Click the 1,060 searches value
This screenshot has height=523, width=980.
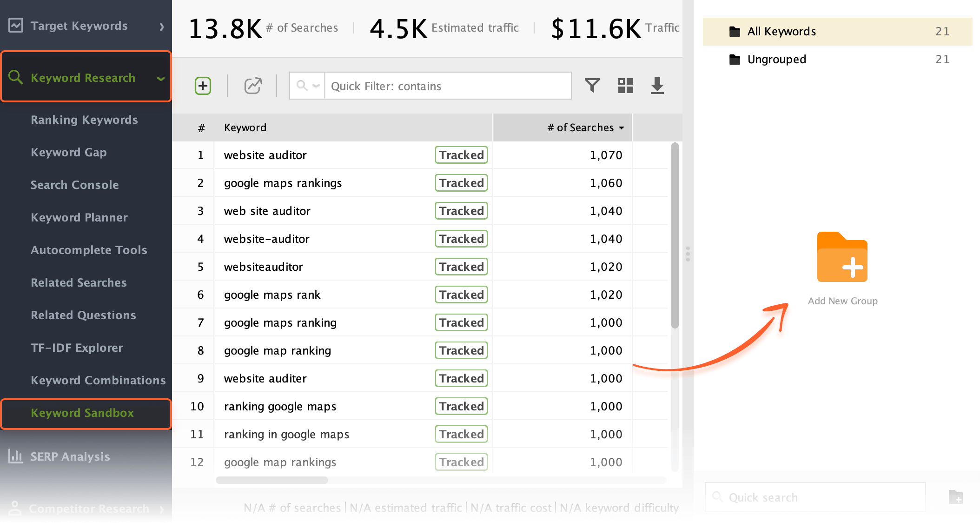[606, 183]
